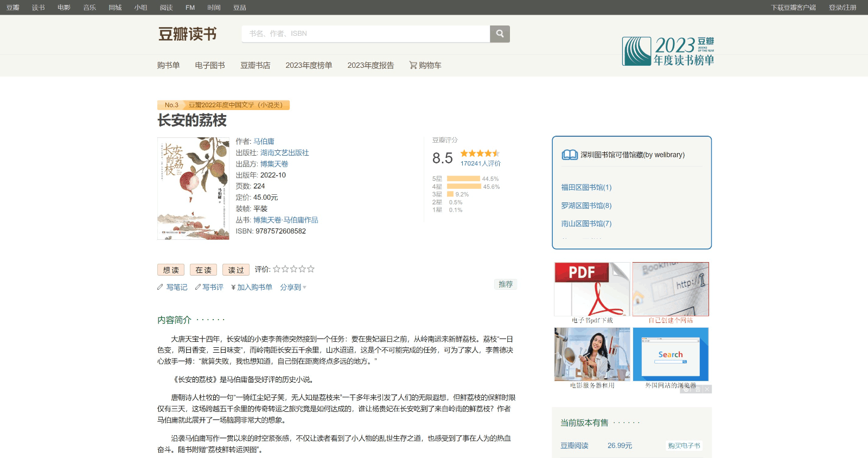The height and width of the screenshot is (458, 868).
Task: Rate the book five stars
Action: [x=311, y=269]
